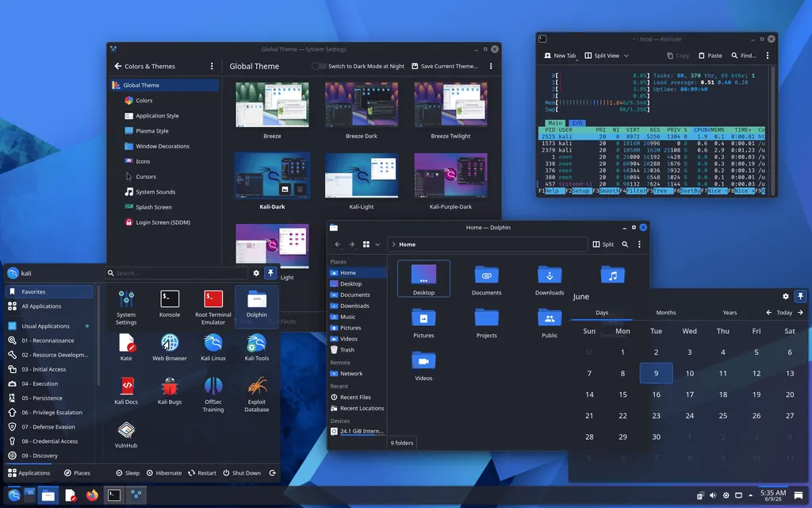Screen dimensions: 812x508
Task: Open the Public folder in Dolphin
Action: click(x=550, y=323)
